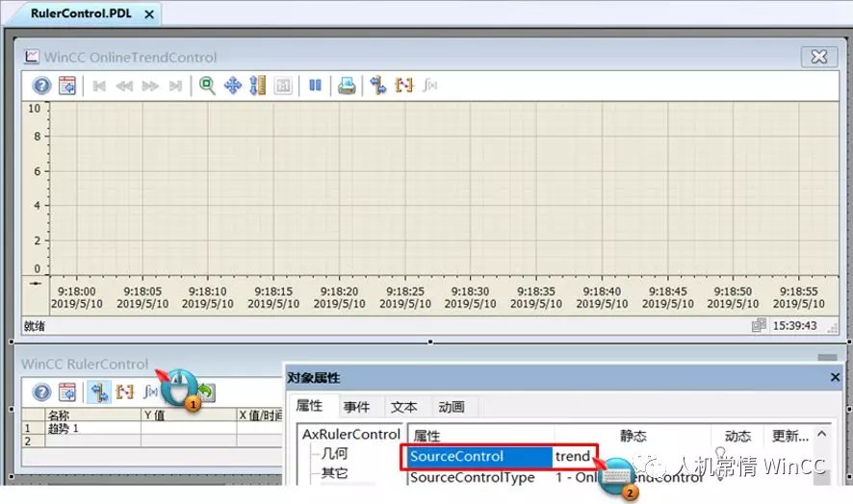Toggle the ruler window button in RulerControl
Screen dimensions: 853x504
[x=98, y=391]
